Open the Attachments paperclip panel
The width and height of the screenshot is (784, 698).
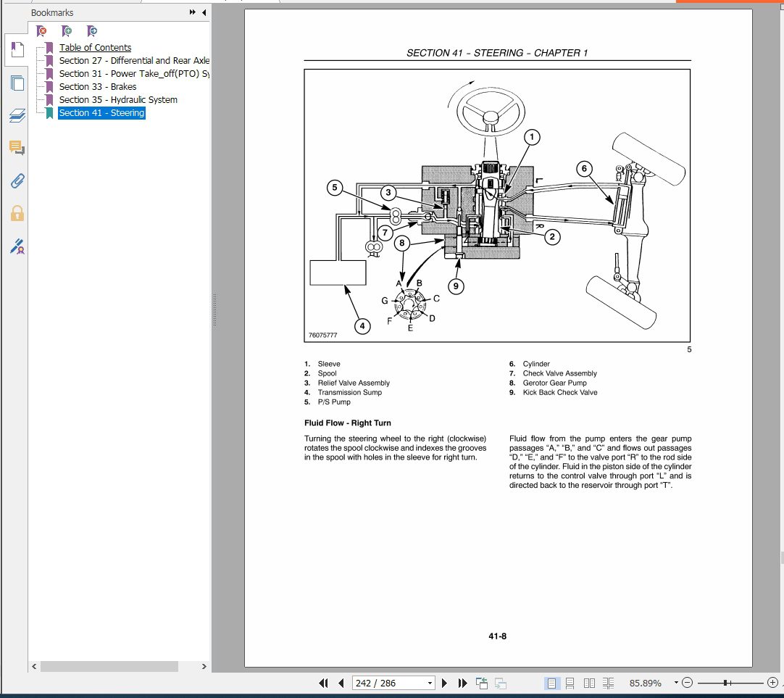tap(17, 181)
